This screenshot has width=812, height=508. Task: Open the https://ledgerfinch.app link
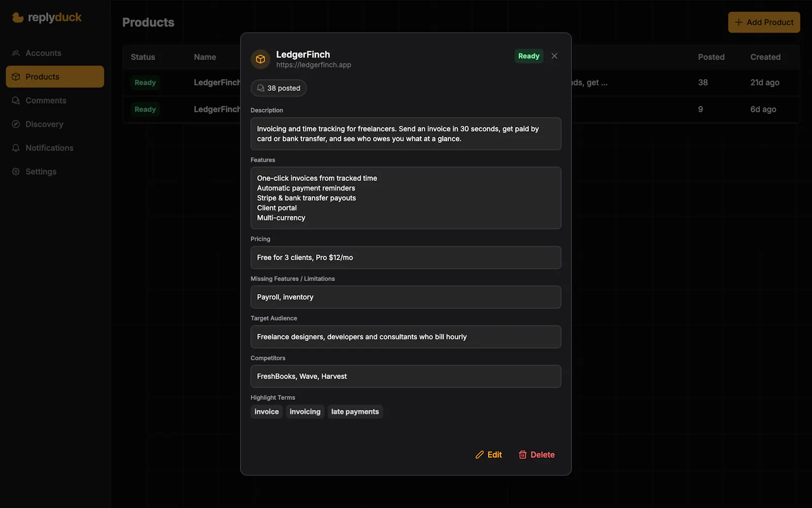pyautogui.click(x=314, y=65)
